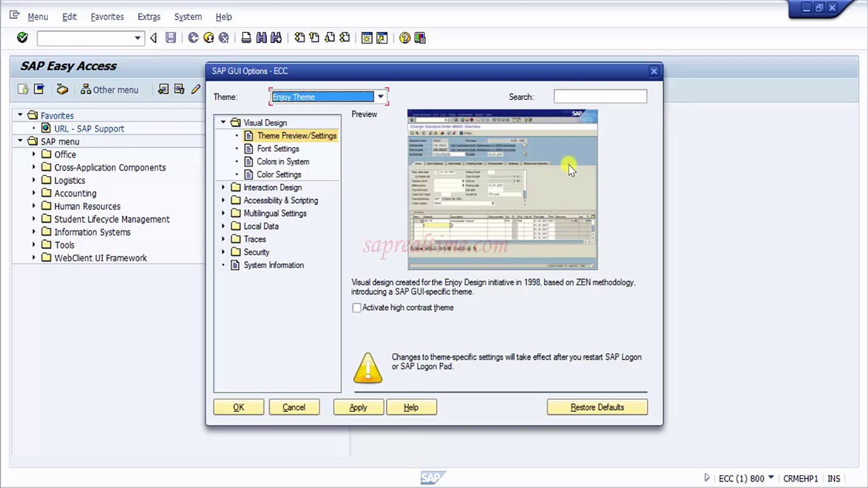Click the Other menu button
868x488 pixels.
109,89
